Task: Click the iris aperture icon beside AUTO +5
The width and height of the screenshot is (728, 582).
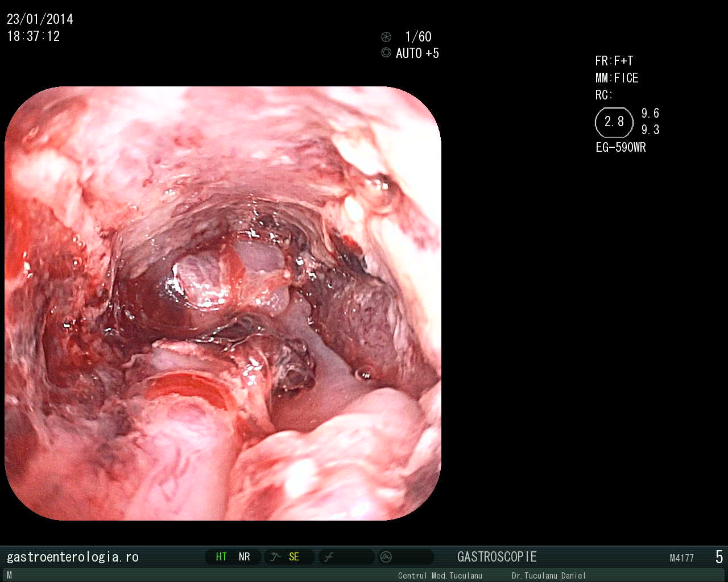Action: 386,53
